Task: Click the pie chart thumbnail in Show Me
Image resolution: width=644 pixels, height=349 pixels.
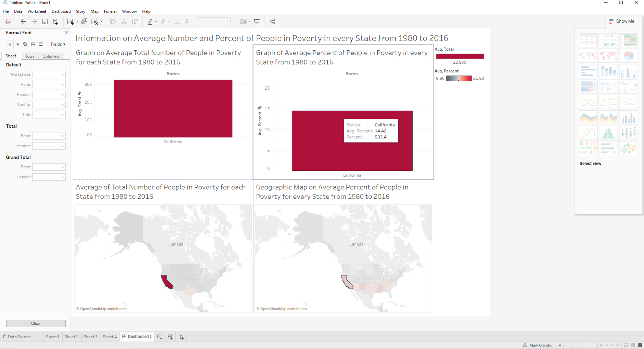Action: pos(628,56)
